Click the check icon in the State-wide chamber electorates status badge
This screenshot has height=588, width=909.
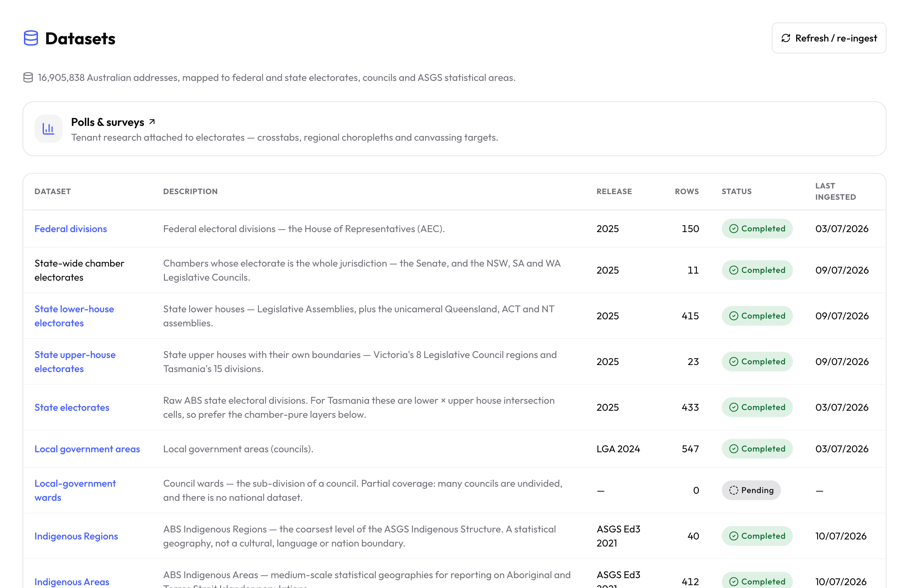[x=734, y=270]
